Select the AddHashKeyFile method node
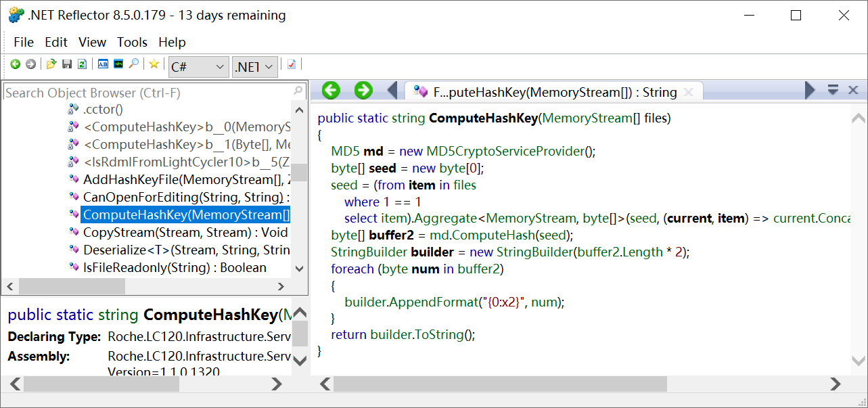The width and height of the screenshot is (868, 408). (187, 179)
